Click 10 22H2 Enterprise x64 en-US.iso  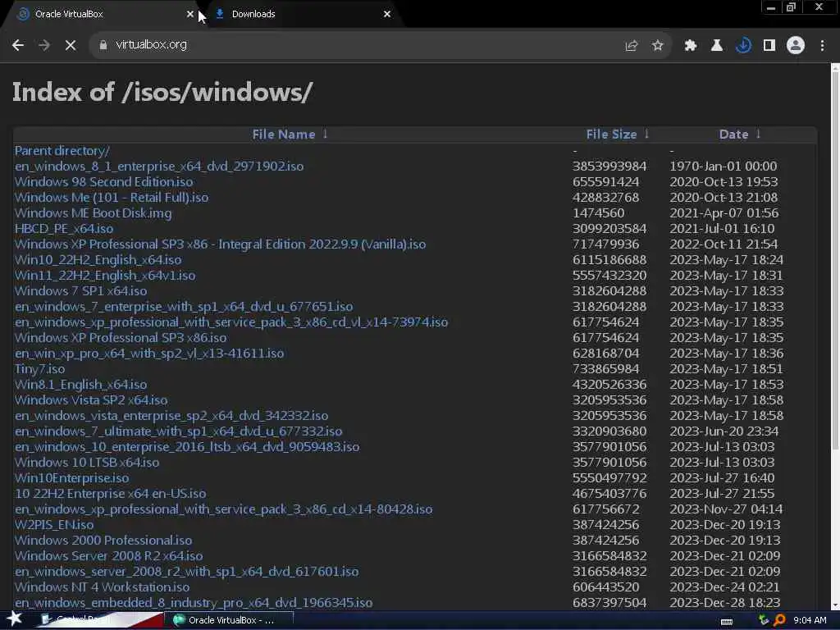111,493
